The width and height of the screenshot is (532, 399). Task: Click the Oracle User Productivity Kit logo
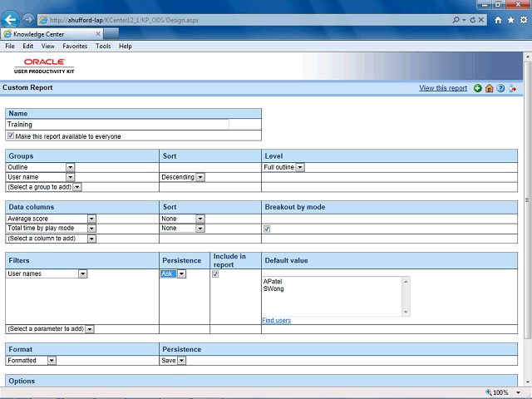[44, 66]
